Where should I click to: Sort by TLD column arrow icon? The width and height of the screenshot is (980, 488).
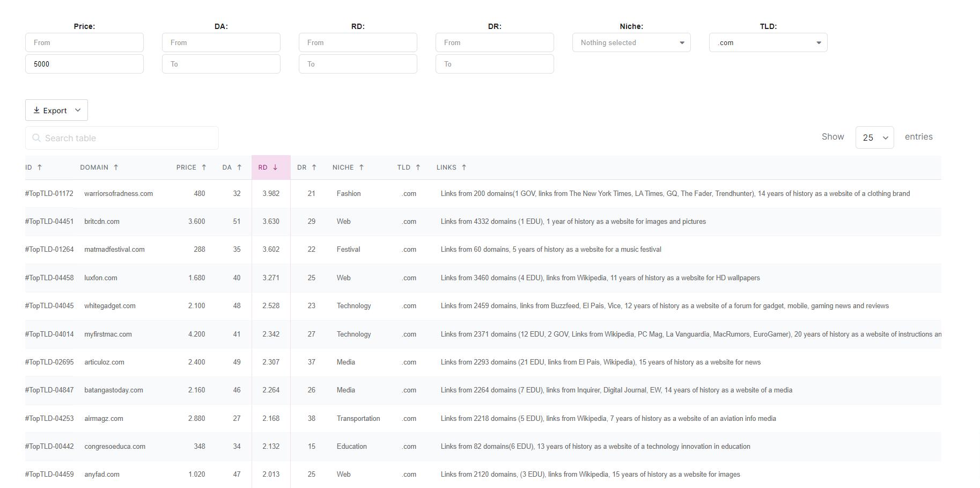pyautogui.click(x=418, y=167)
